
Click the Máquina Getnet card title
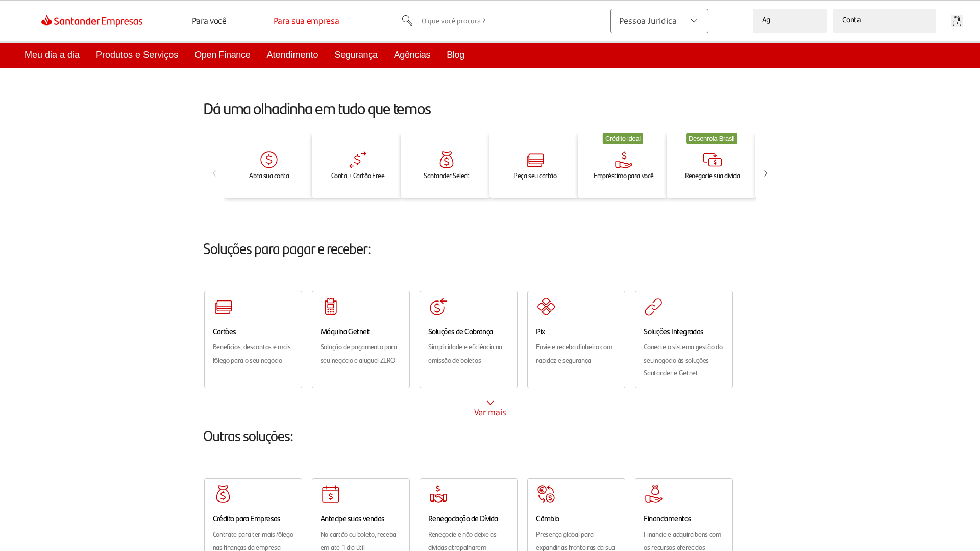pyautogui.click(x=345, y=332)
